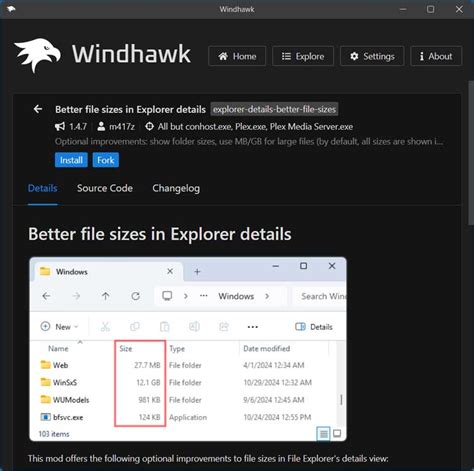Click the Date modified column header
Screen dimensions: 474x471
267,349
